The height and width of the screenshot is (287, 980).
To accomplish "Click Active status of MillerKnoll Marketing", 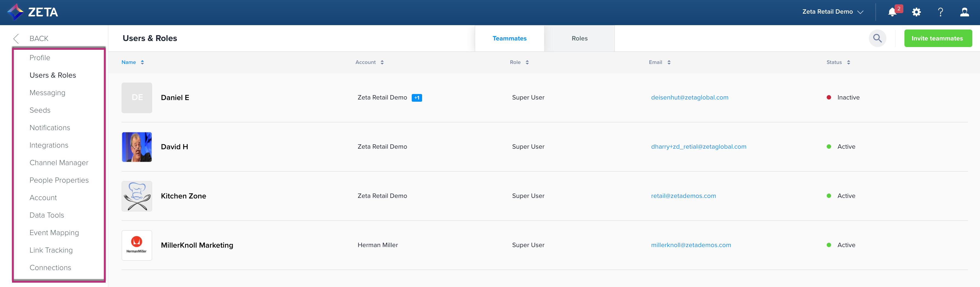I will tap(841, 245).
